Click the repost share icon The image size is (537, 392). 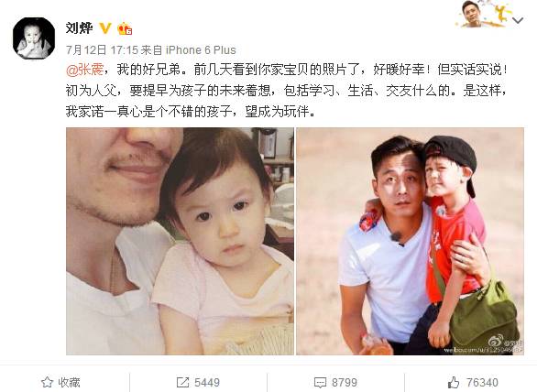[x=182, y=382]
